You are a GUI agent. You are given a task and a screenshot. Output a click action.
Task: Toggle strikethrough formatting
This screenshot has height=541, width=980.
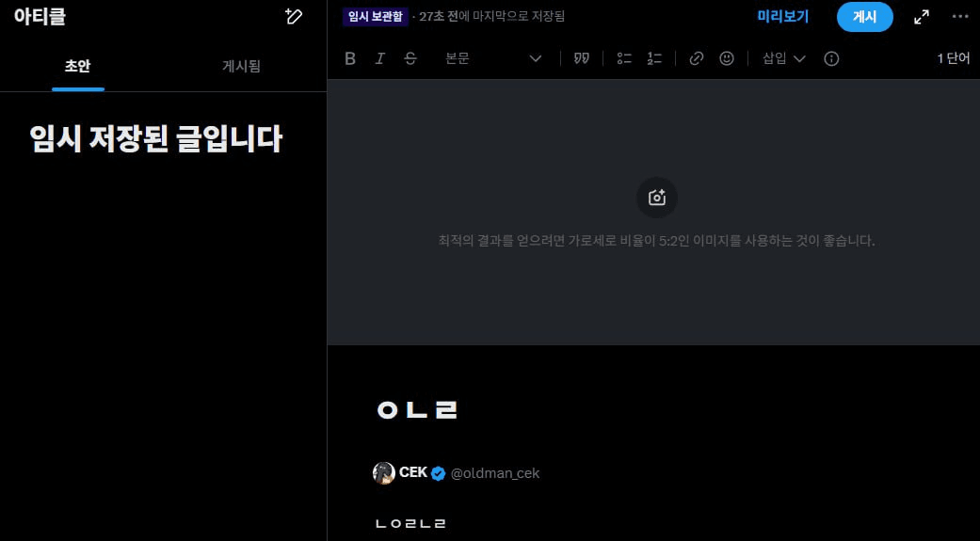pos(410,58)
